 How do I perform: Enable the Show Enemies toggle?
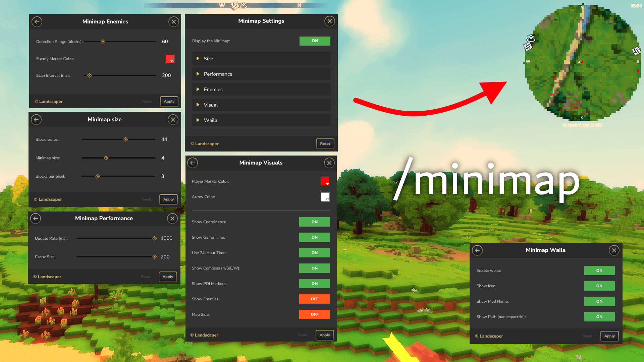pyautogui.click(x=314, y=299)
